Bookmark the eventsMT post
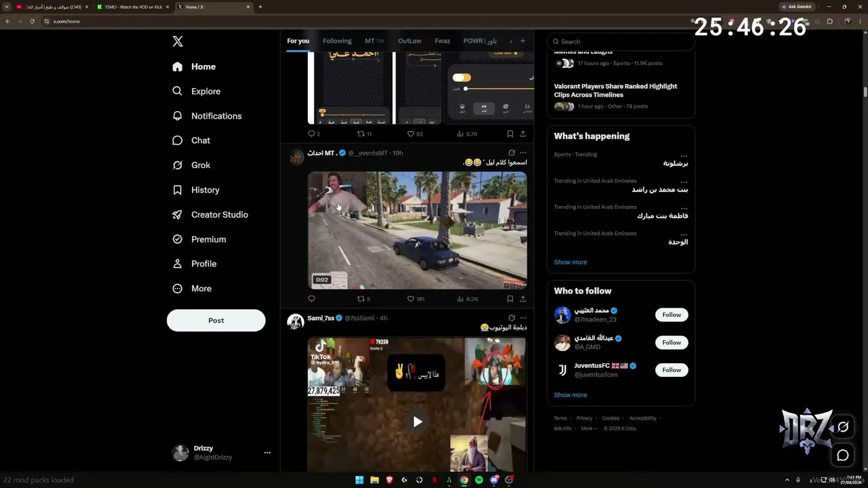The image size is (868, 488). pos(510,299)
